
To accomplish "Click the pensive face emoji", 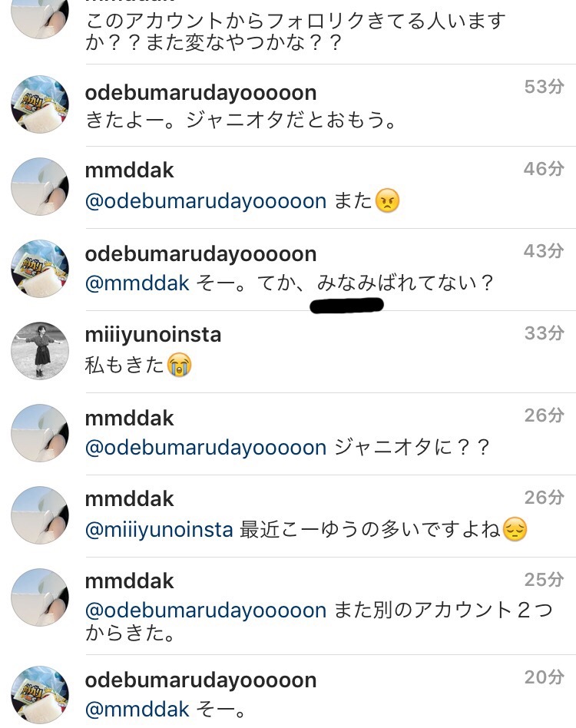I will point(515,529).
